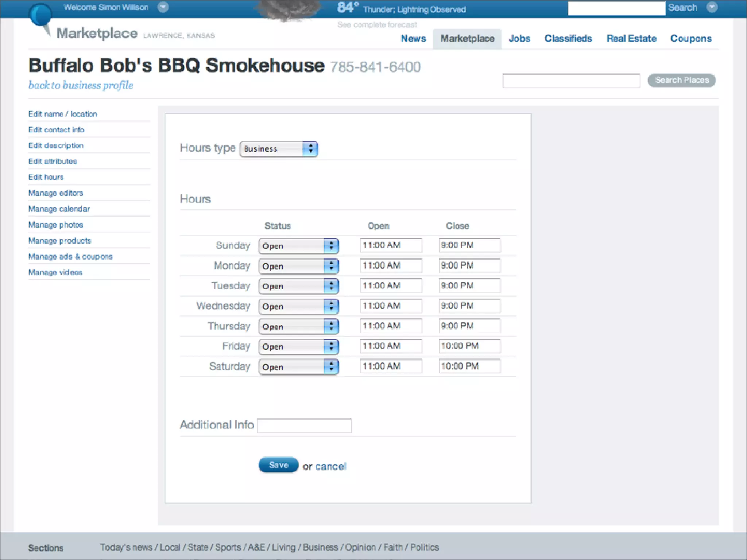747x560 pixels.
Task: Change Sunday status dropdown
Action: click(x=298, y=246)
